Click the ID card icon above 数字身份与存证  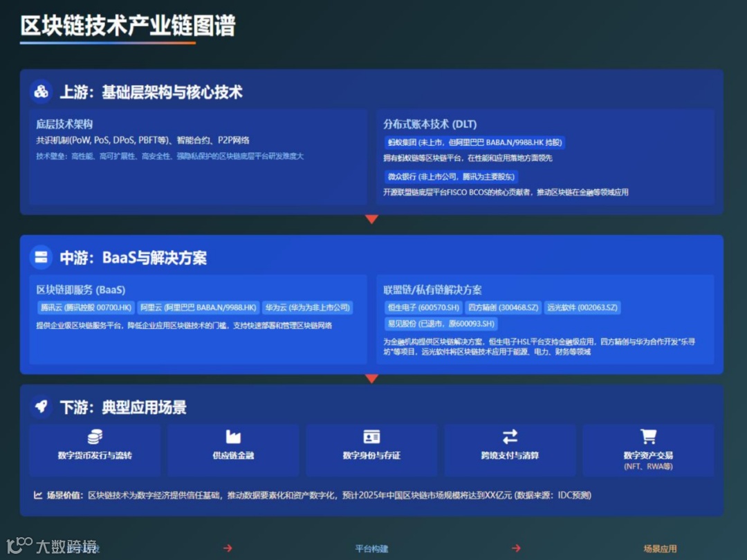(371, 436)
